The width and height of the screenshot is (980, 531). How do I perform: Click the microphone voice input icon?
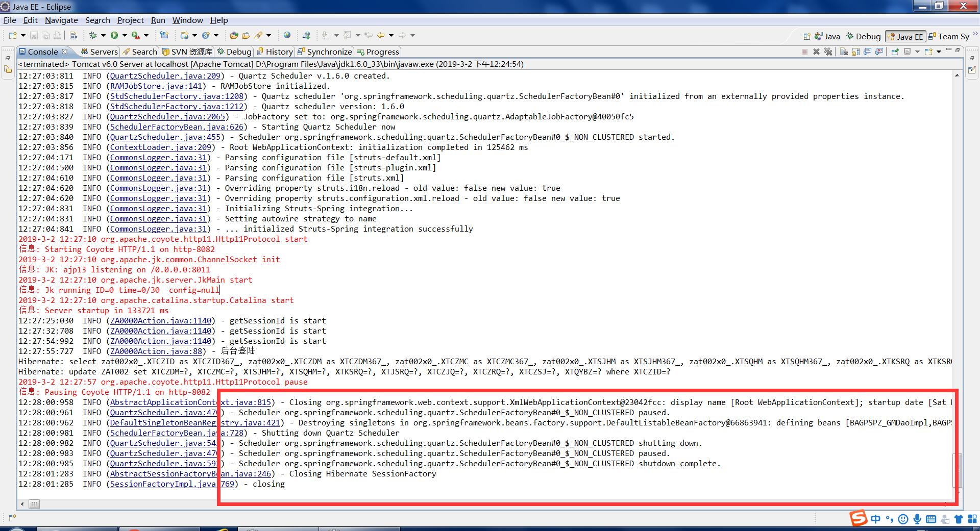(917, 519)
